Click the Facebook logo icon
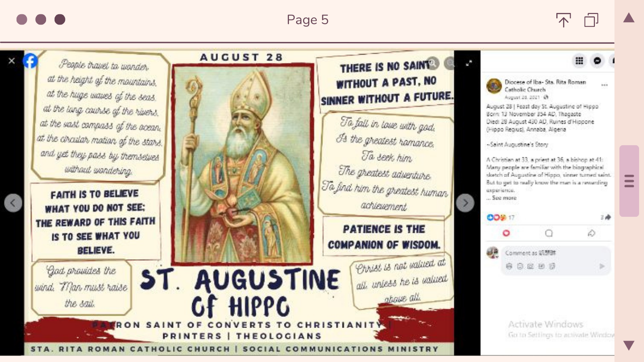This screenshot has width=644, height=362. tap(30, 61)
